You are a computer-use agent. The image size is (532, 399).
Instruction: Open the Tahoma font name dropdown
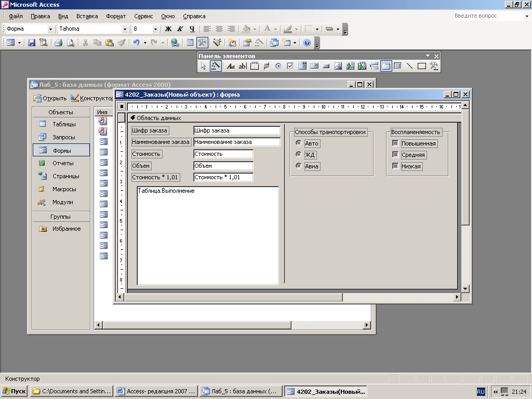point(125,29)
